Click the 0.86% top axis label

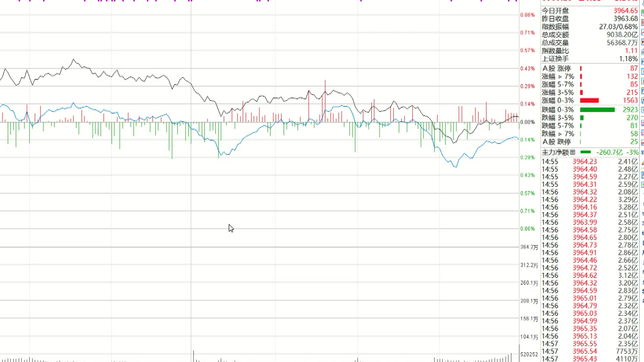(x=527, y=15)
